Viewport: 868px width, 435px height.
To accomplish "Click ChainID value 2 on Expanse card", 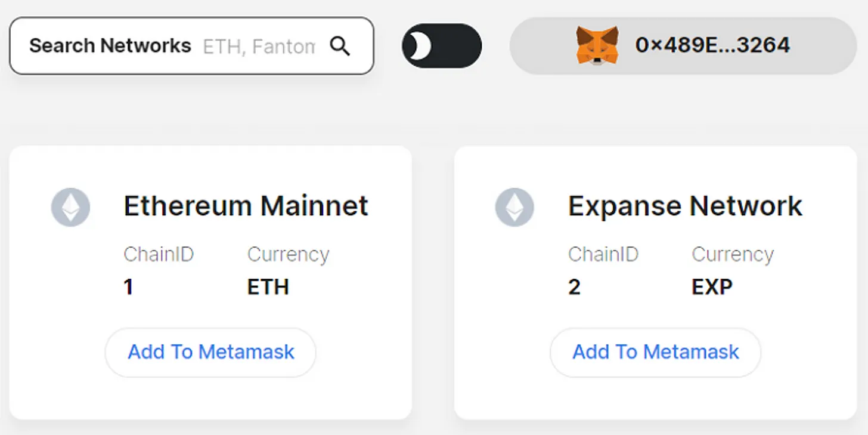I will pos(574,287).
